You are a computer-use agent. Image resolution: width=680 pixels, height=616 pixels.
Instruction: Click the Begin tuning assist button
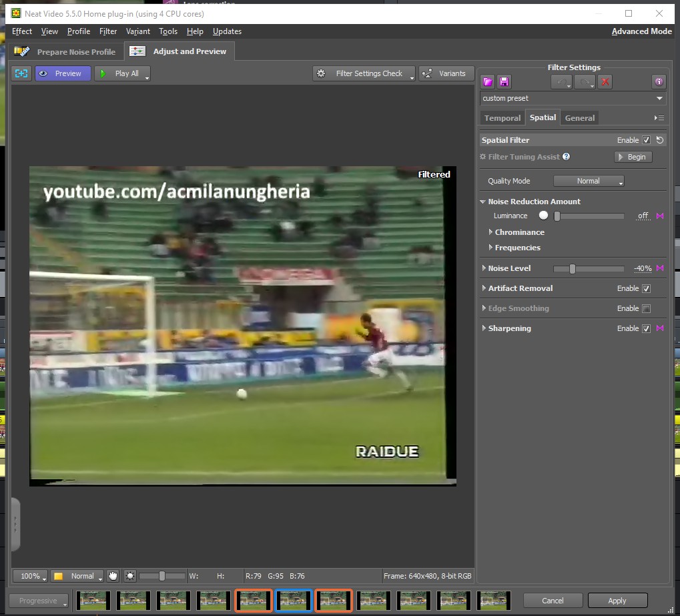point(633,157)
